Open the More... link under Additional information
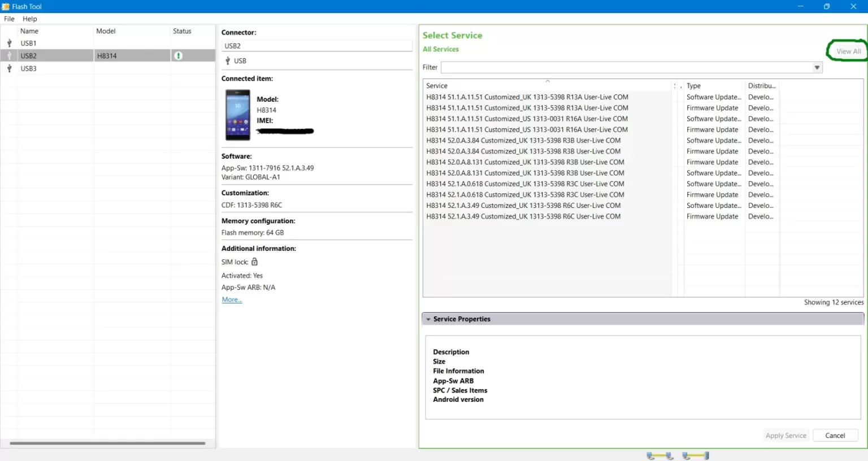The width and height of the screenshot is (868, 461). (x=232, y=299)
